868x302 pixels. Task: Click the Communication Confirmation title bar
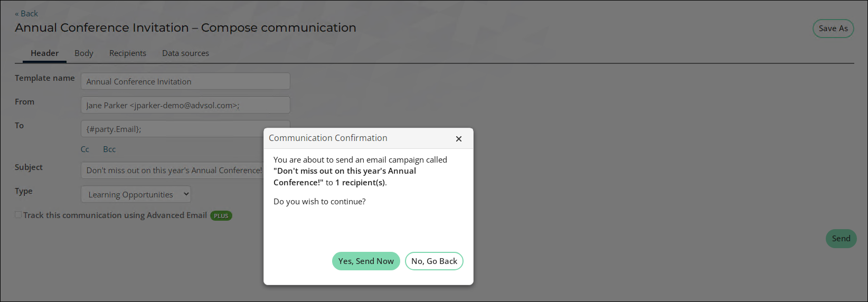pos(369,138)
